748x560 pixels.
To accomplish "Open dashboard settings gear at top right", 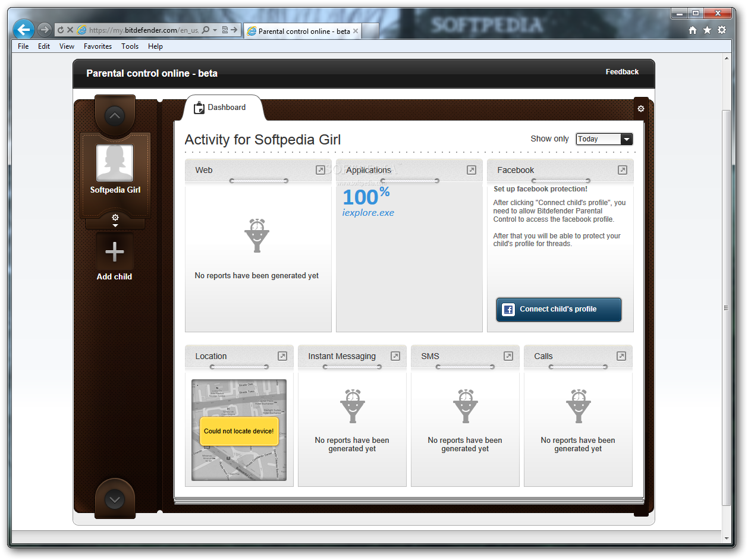I will click(641, 109).
